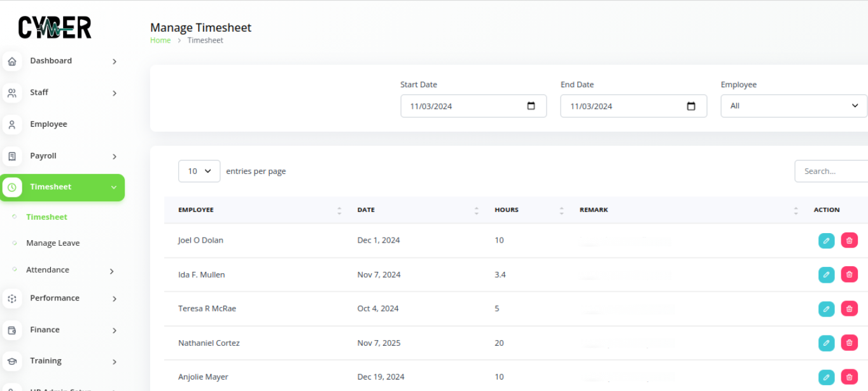Expand the Performance menu chevron
868x391 pixels.
[x=115, y=299]
